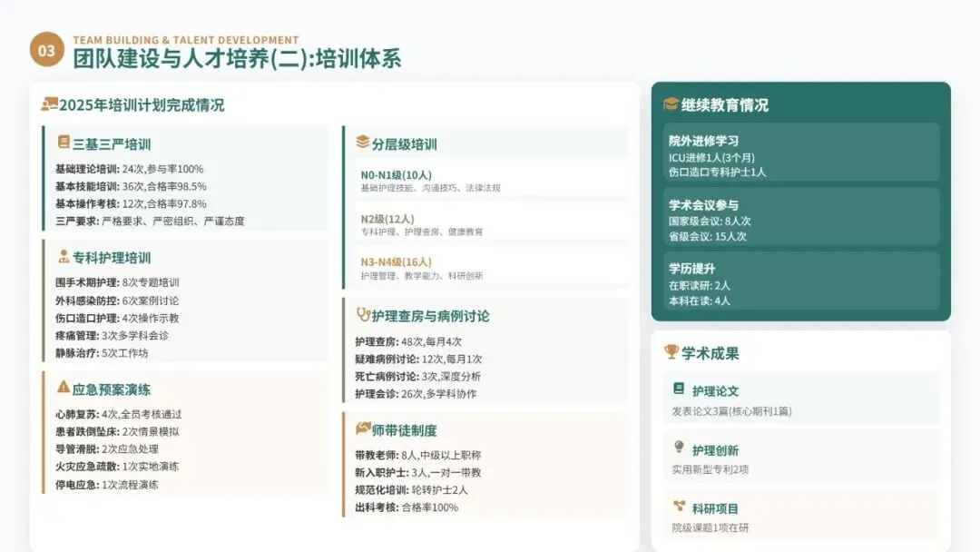This screenshot has width=980, height=552.
Task: Click the 应急预案演练 heading
Action: (x=112, y=390)
